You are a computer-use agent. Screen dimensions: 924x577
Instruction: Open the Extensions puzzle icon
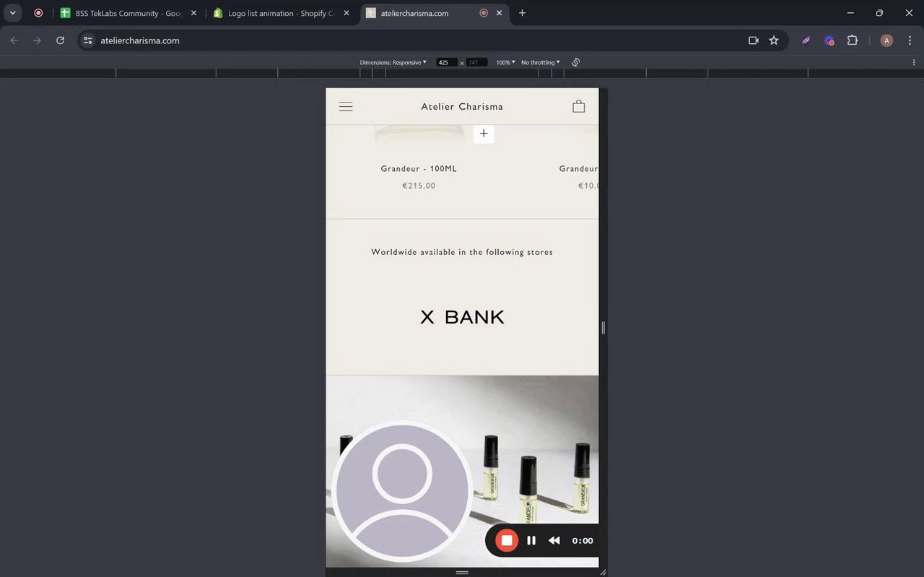point(853,40)
